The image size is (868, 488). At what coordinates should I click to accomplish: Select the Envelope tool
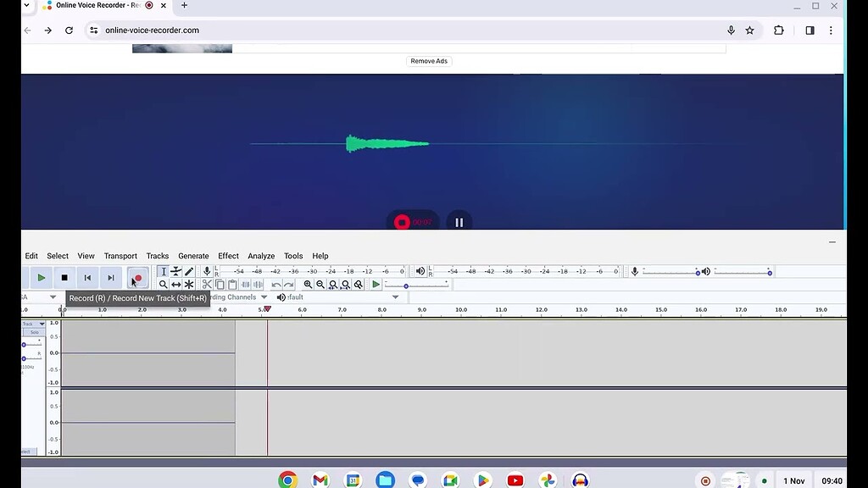pyautogui.click(x=175, y=271)
